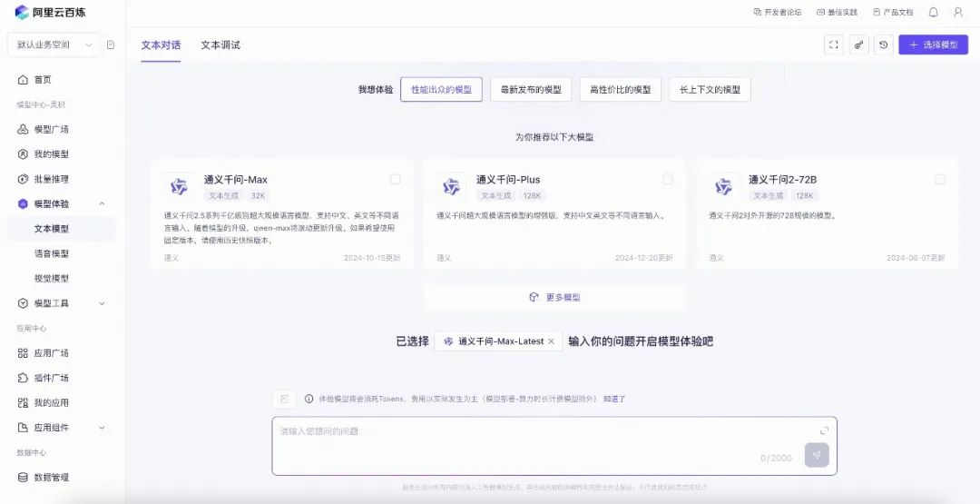Check the 通义千问-Max model checkbox

(x=395, y=180)
